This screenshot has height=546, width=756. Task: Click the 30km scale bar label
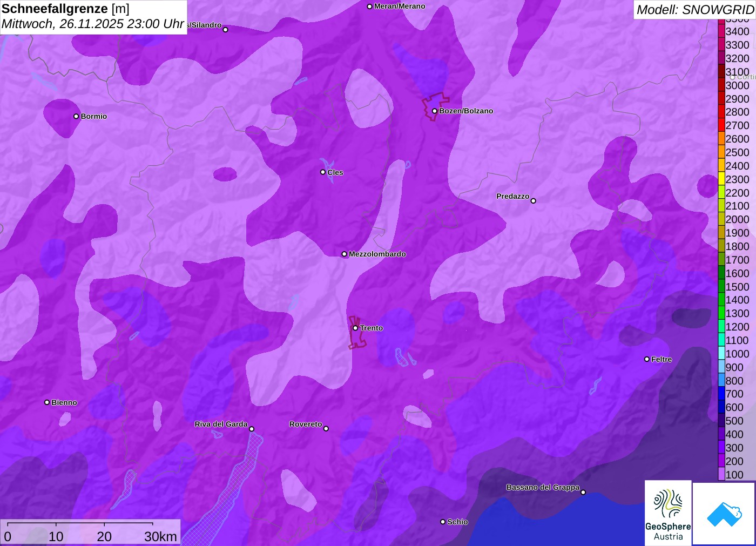(x=160, y=536)
